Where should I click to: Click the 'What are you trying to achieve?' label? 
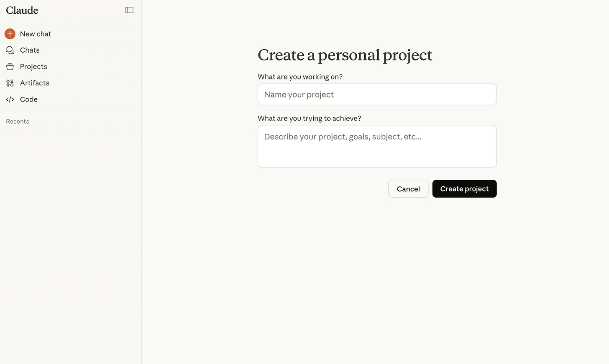pyautogui.click(x=310, y=118)
